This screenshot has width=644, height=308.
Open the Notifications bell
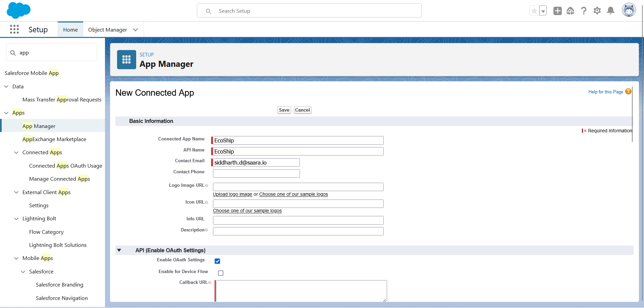pos(611,11)
